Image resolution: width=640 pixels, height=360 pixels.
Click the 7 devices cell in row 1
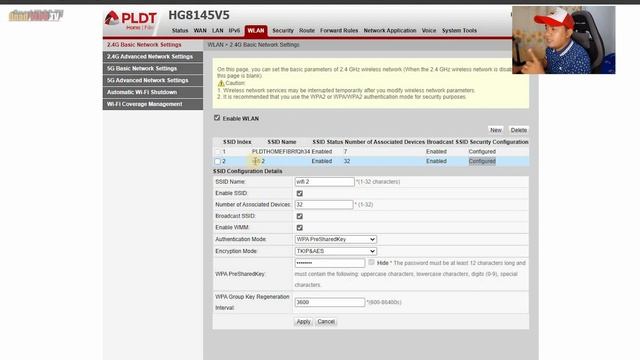pos(345,151)
